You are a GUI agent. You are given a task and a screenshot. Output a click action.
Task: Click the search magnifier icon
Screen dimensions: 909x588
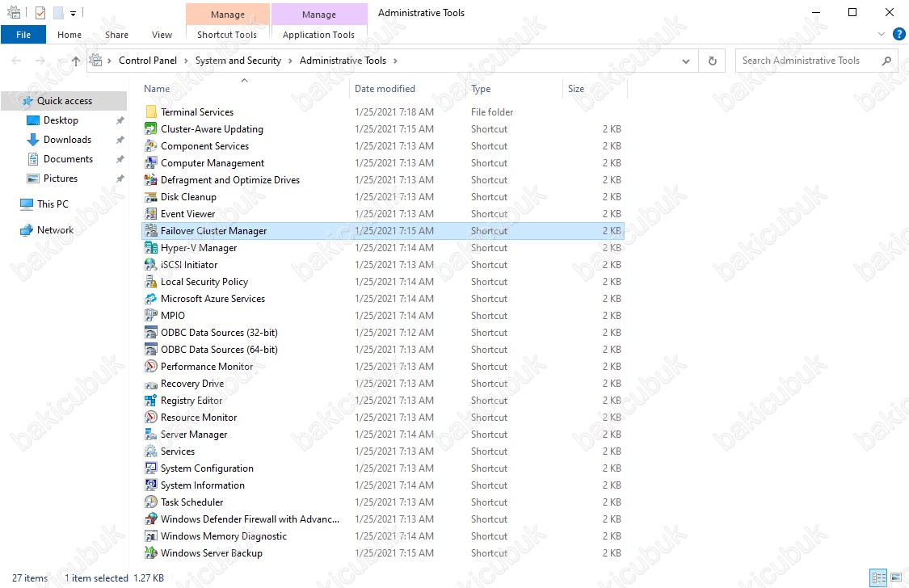886,61
